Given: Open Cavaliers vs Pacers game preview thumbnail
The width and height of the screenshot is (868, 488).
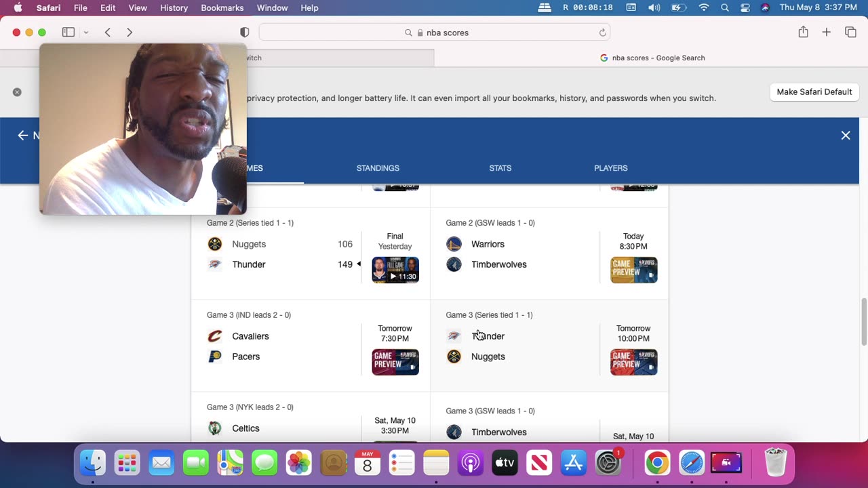Looking at the screenshot, I should (395, 362).
